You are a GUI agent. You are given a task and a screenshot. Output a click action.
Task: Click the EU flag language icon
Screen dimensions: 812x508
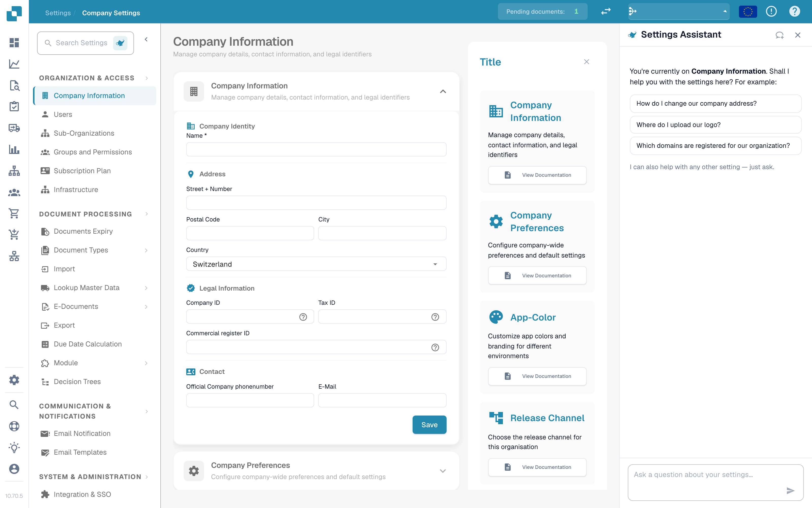(x=748, y=11)
